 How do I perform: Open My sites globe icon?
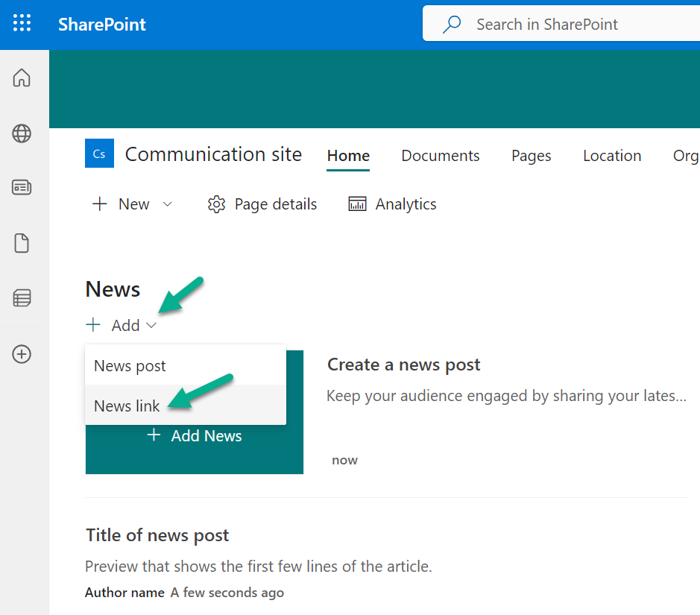pyautogui.click(x=22, y=133)
